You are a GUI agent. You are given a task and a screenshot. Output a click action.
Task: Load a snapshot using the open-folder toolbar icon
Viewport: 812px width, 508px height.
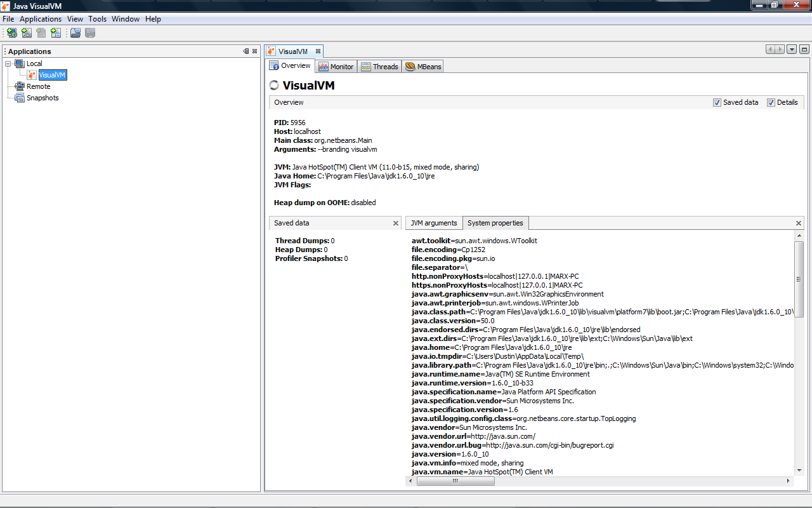pyautogui.click(x=75, y=32)
